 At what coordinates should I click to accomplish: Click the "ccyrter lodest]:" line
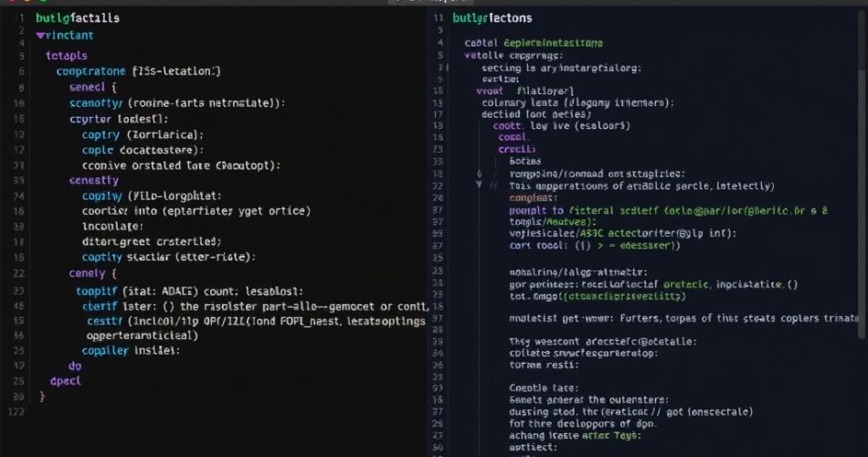click(x=119, y=120)
